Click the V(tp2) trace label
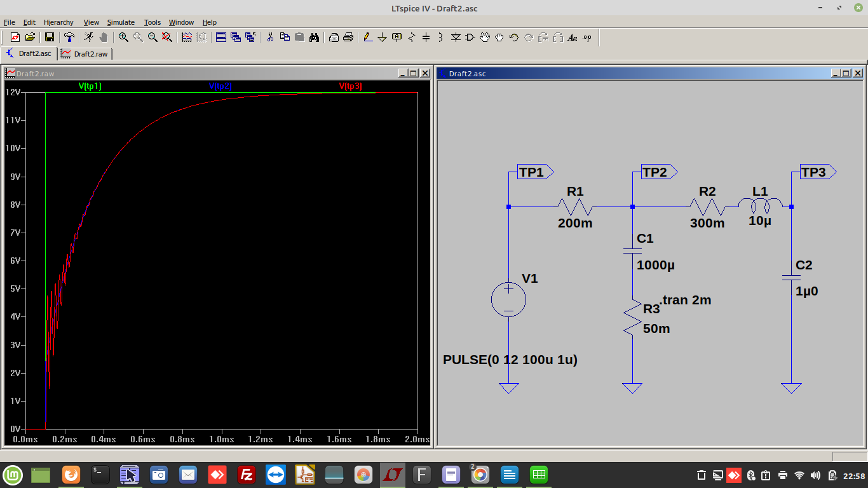Viewport: 868px width, 488px height. click(x=220, y=86)
